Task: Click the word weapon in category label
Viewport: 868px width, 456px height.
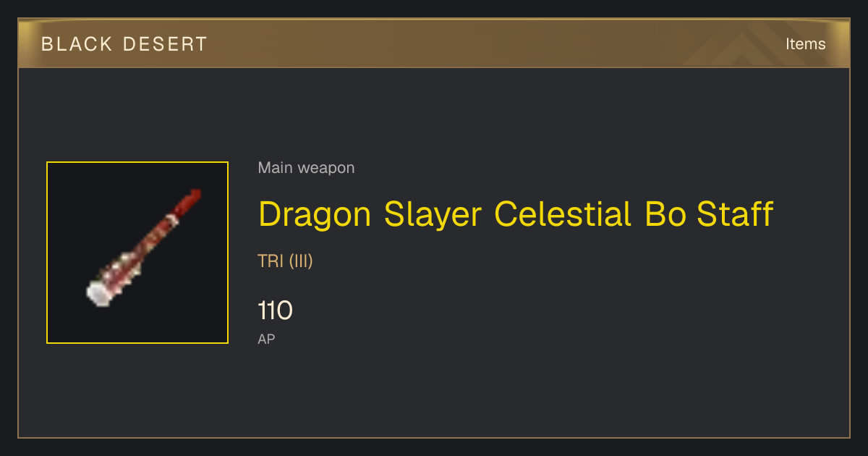Action: 326,168
